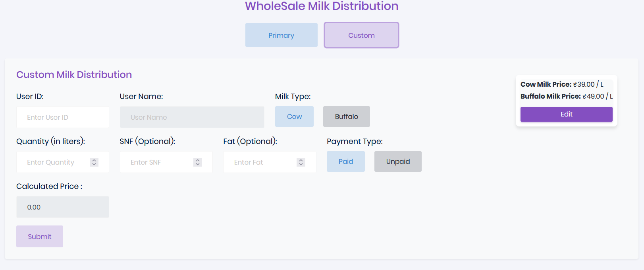Image resolution: width=644 pixels, height=270 pixels.
Task: Focus the Enter Quantity field
Action: pos(56,162)
